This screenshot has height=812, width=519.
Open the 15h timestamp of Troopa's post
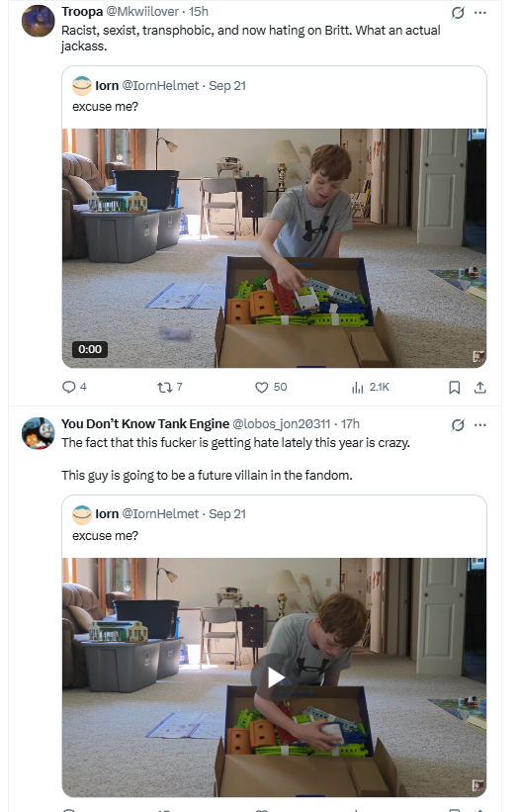(199, 12)
